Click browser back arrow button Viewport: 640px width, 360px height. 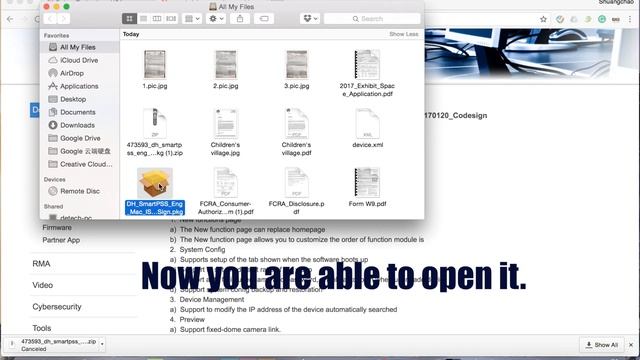[10, 19]
